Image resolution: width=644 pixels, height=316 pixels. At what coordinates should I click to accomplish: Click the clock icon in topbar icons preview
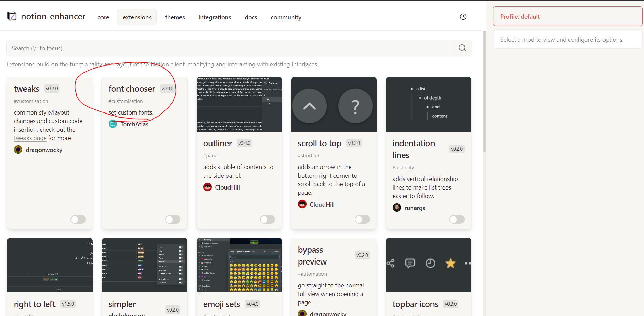[430, 263]
